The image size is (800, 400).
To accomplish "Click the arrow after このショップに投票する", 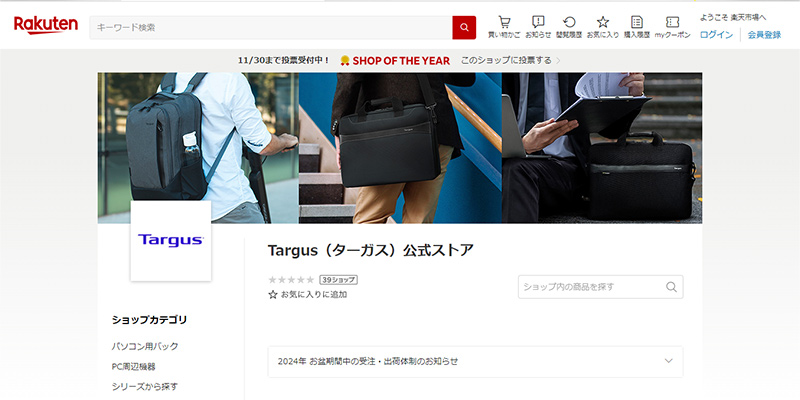I will click(x=558, y=61).
